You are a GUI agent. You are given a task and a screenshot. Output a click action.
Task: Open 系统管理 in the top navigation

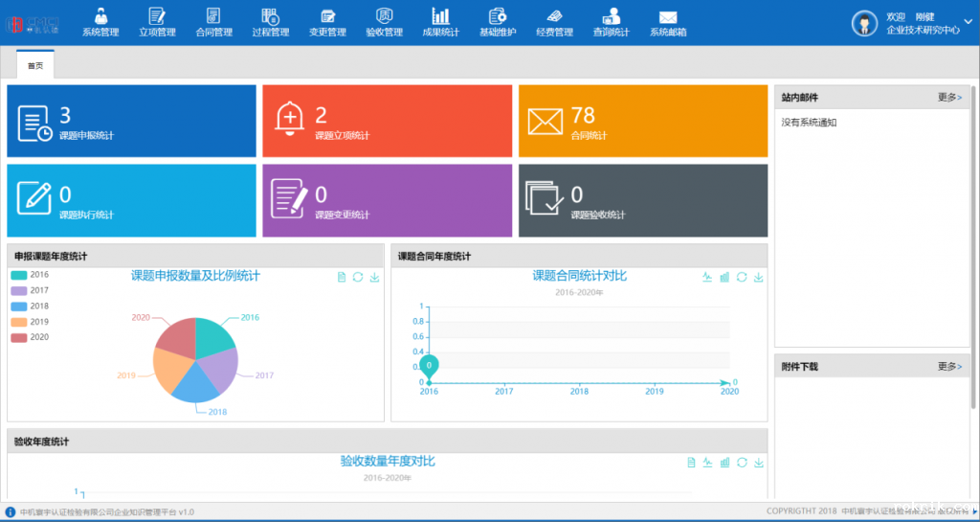tap(100, 22)
